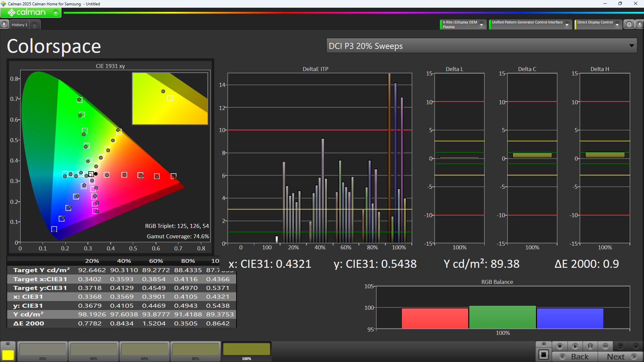644x362 pixels.
Task: Click the Calman logo menu button
Action: point(31,13)
